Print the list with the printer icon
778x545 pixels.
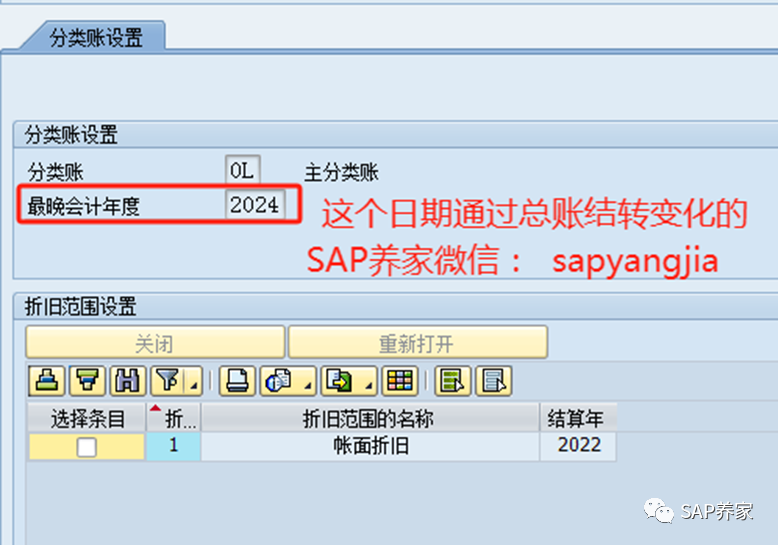tap(237, 381)
